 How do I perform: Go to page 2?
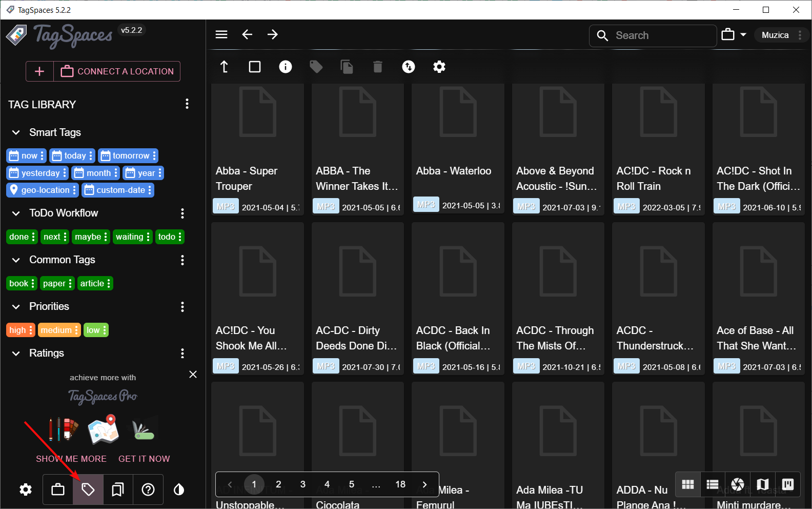tap(278, 484)
